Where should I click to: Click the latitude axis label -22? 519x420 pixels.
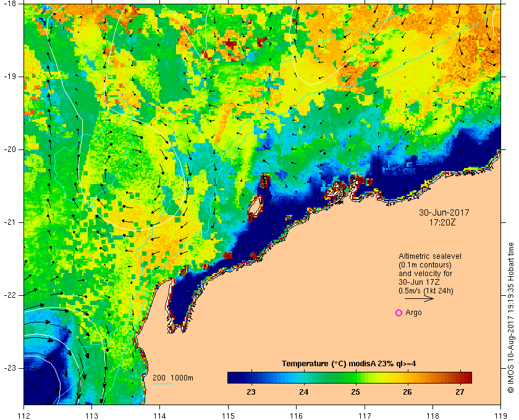tap(9, 295)
